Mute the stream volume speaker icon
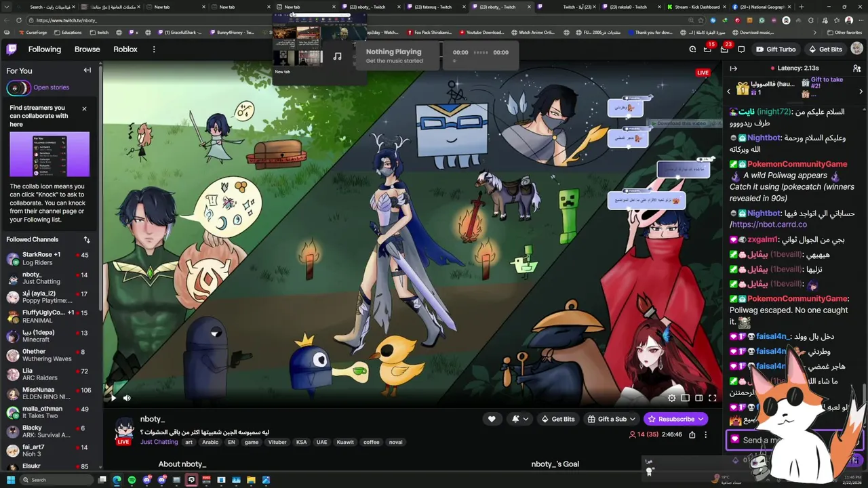 (127, 398)
